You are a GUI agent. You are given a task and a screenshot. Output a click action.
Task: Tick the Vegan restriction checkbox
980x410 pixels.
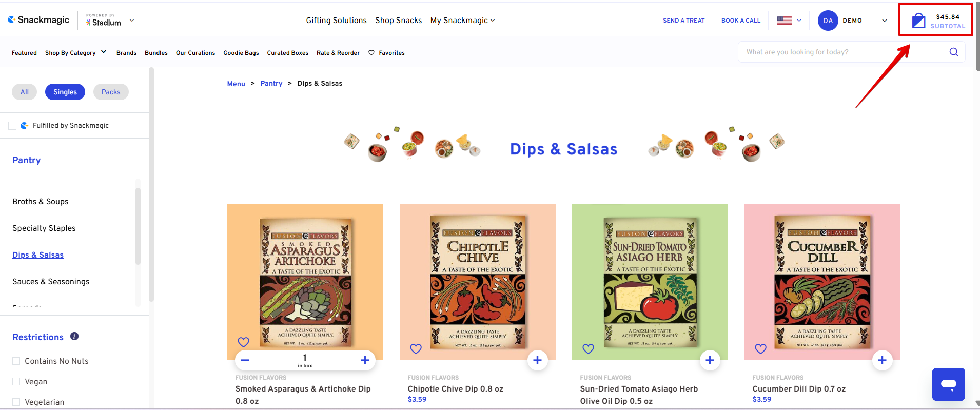tap(16, 382)
